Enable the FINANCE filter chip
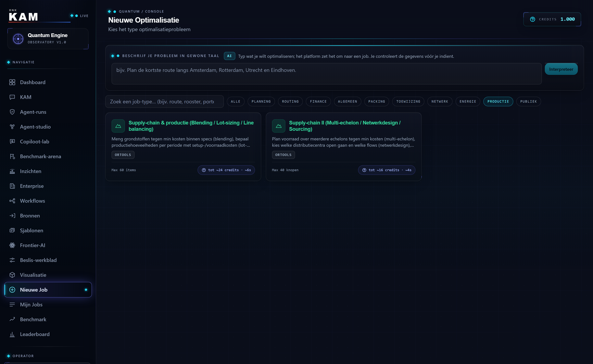Viewport: 593px width, 364px height. click(x=318, y=102)
